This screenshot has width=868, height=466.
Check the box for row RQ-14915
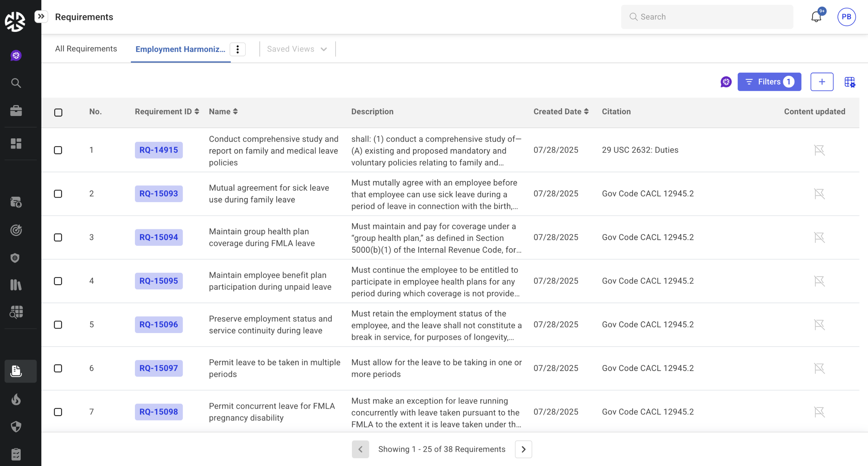coord(58,150)
